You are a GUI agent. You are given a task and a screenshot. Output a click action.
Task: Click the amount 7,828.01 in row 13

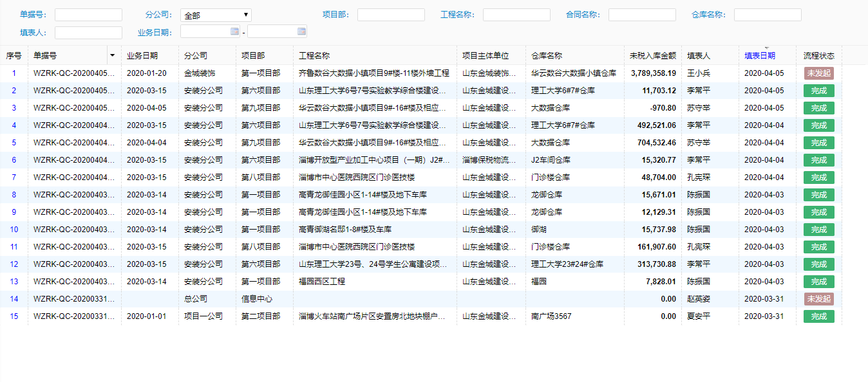tap(661, 282)
